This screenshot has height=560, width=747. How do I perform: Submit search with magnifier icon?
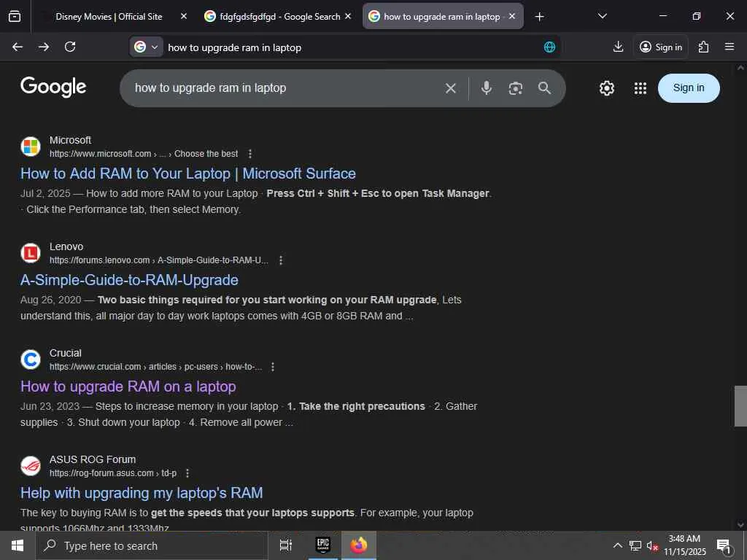544,88
